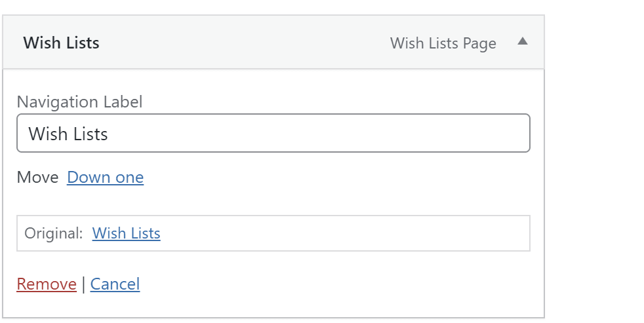Viewport: 644px width, 323px height.
Task: Cancel editing the menu item
Action: coord(115,284)
